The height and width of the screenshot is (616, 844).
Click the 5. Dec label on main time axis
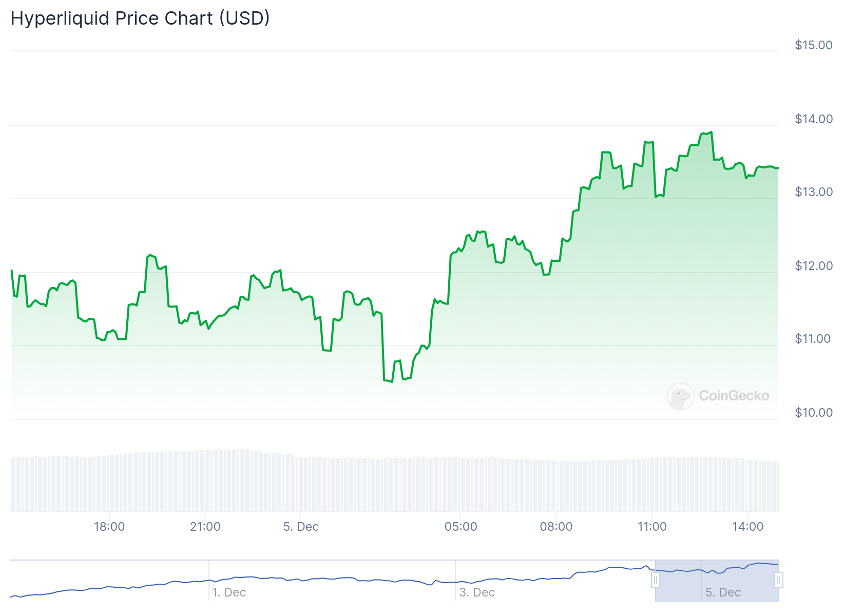(301, 527)
